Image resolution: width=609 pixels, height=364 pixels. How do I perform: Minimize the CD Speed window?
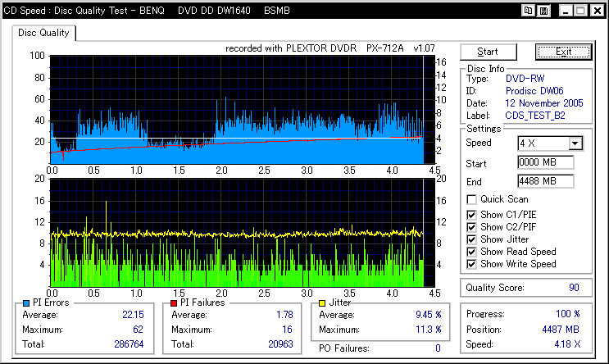[565, 11]
